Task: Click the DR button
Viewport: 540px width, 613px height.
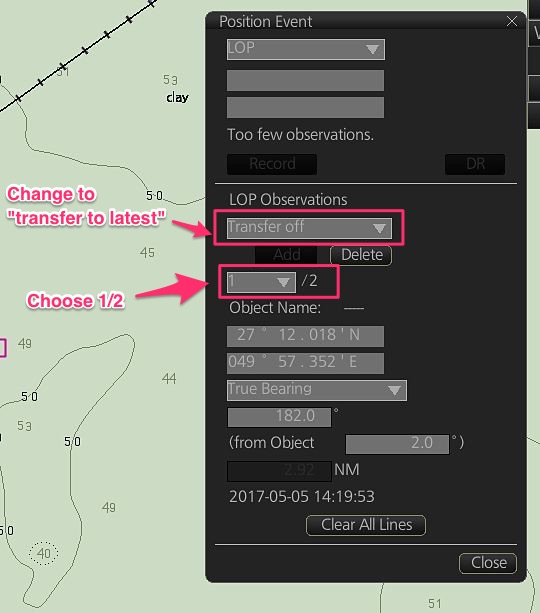Action: tap(475, 164)
